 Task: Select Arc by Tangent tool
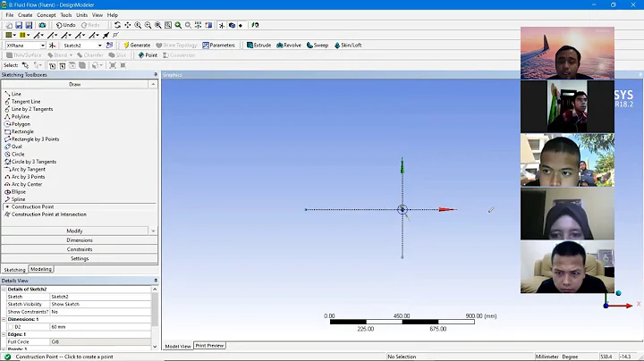coord(25,169)
